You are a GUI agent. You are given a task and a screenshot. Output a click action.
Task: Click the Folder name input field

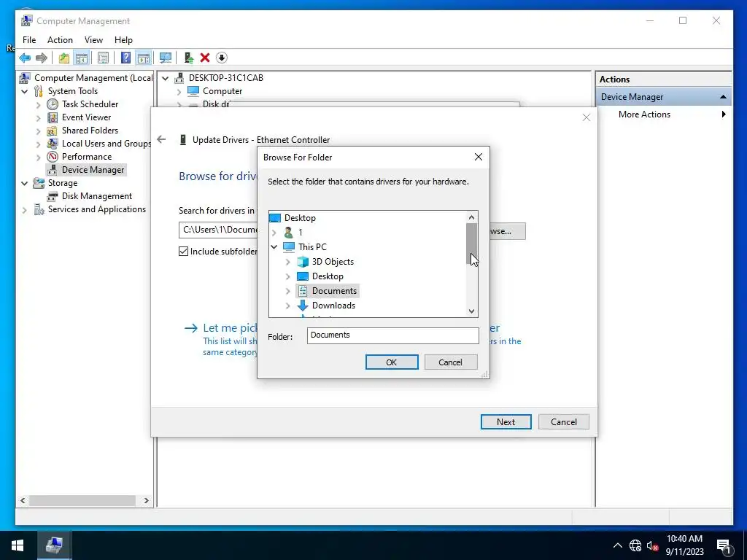(x=393, y=335)
